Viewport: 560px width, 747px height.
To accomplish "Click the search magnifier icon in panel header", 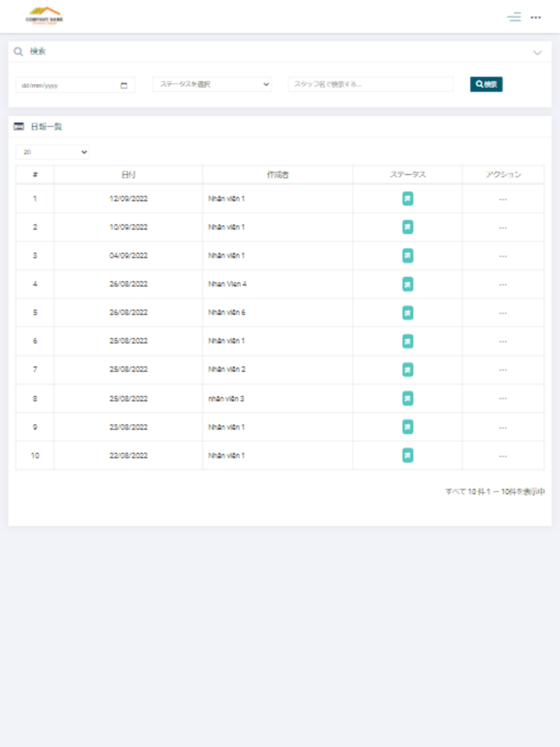I will (18, 52).
